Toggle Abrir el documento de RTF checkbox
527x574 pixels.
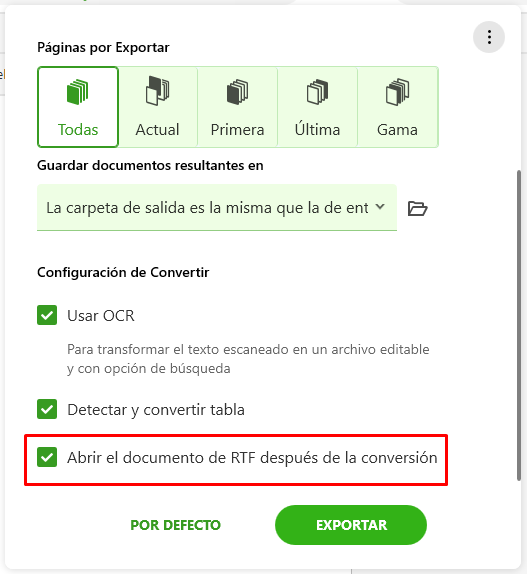tap(47, 457)
